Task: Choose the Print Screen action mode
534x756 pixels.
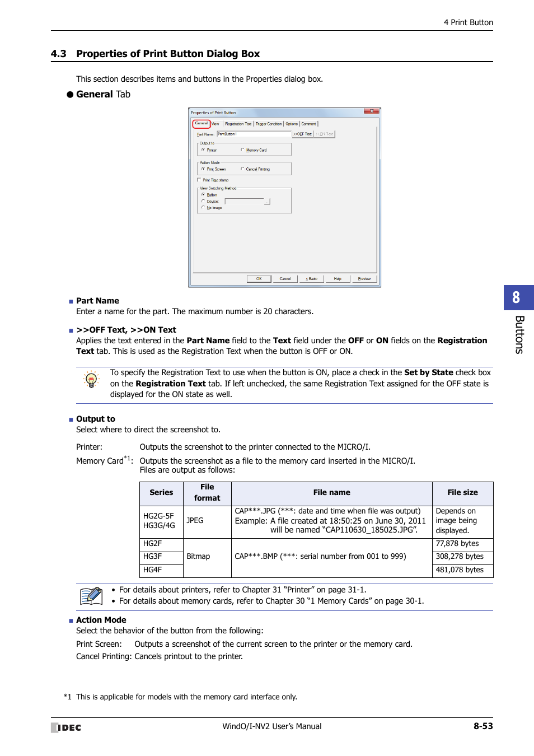Action: pyautogui.click(x=203, y=169)
